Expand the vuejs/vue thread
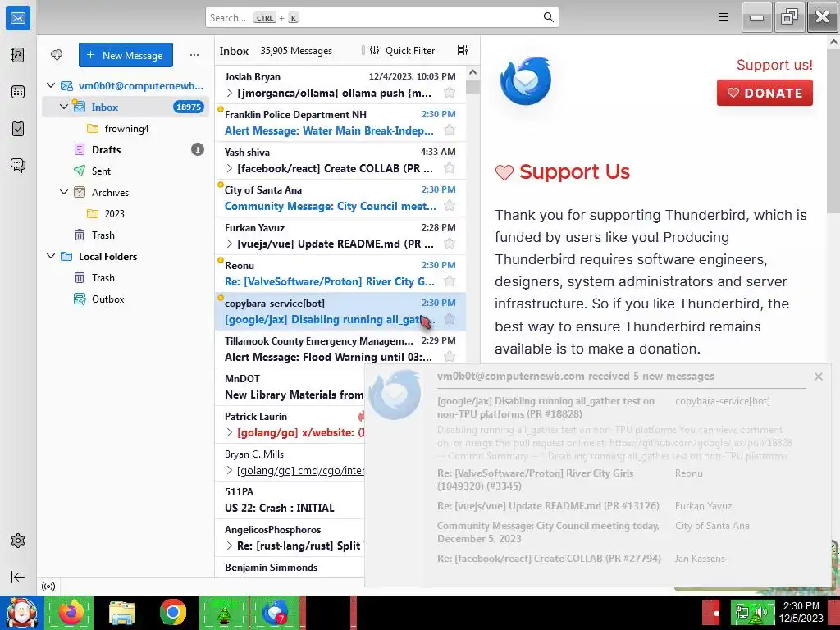840x630 pixels. point(230,244)
